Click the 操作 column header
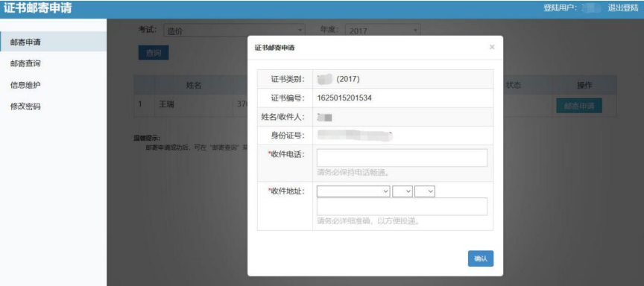644x286 pixels. tap(584, 86)
